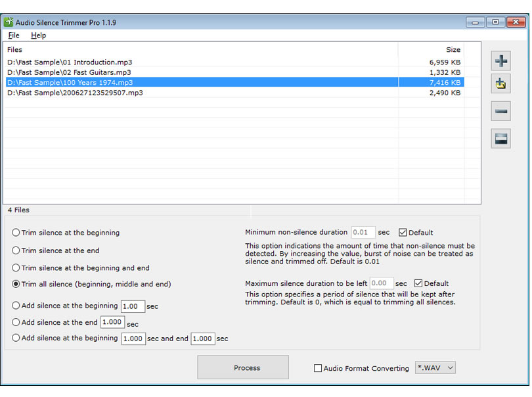The height and width of the screenshot is (397, 532).
Task: Click the add silence at beginning seconds field
Action: pos(133,306)
